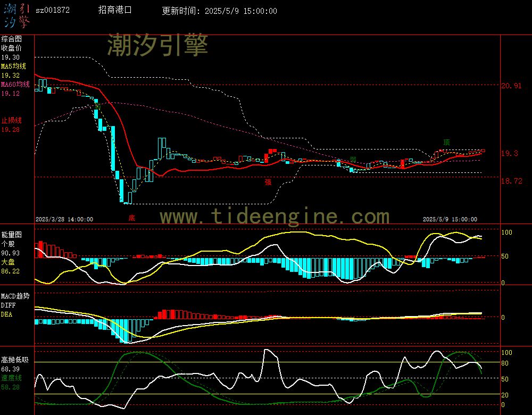Select the 速度线 value 58.28
The height and width of the screenshot is (415, 532).
click(x=11, y=387)
